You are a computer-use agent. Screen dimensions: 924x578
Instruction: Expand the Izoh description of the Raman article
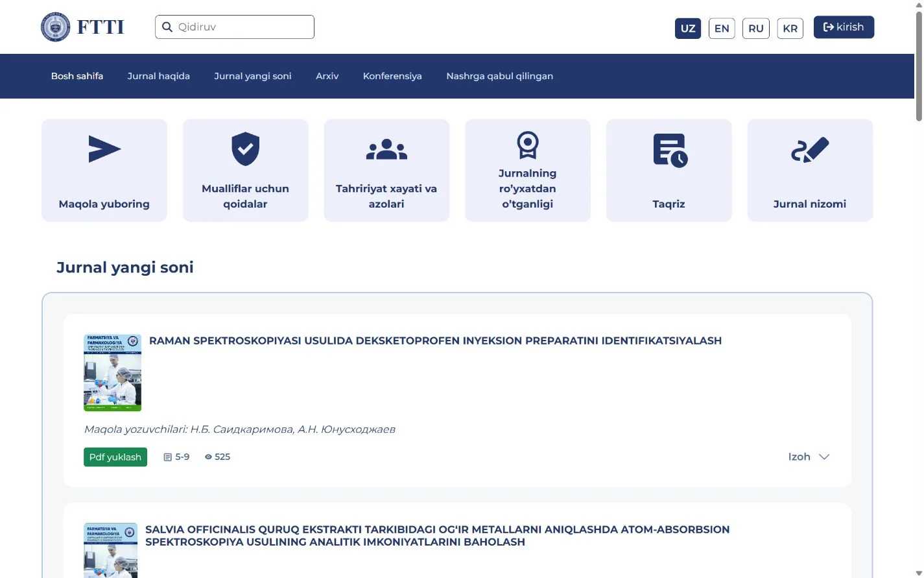(x=809, y=457)
